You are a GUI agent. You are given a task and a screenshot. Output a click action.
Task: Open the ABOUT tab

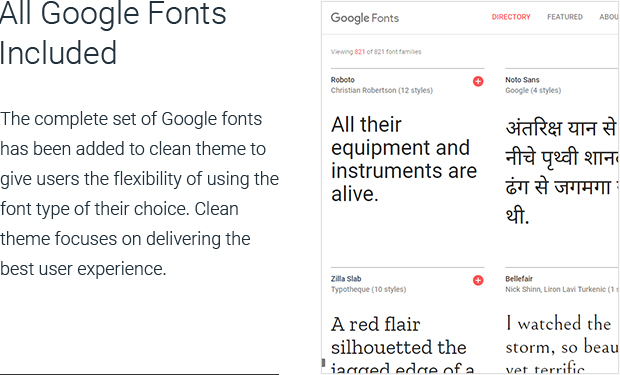pos(609,17)
